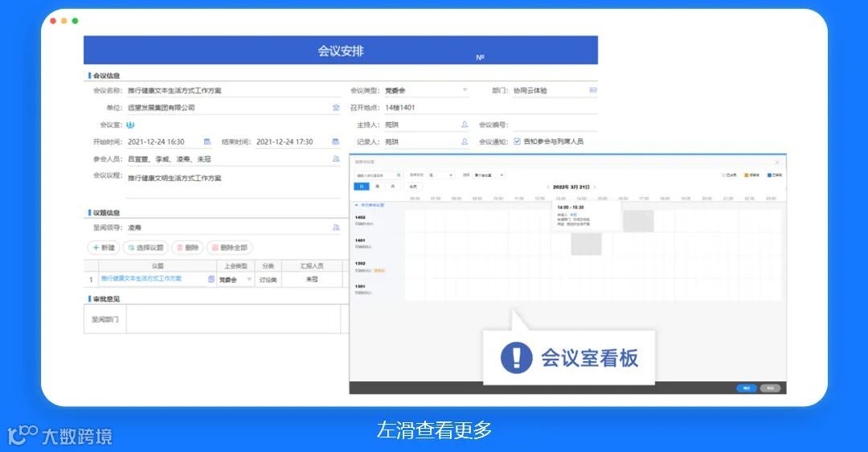Click the orange pending legend swatch
Image resolution: width=868 pixels, height=452 pixels.
[746, 175]
